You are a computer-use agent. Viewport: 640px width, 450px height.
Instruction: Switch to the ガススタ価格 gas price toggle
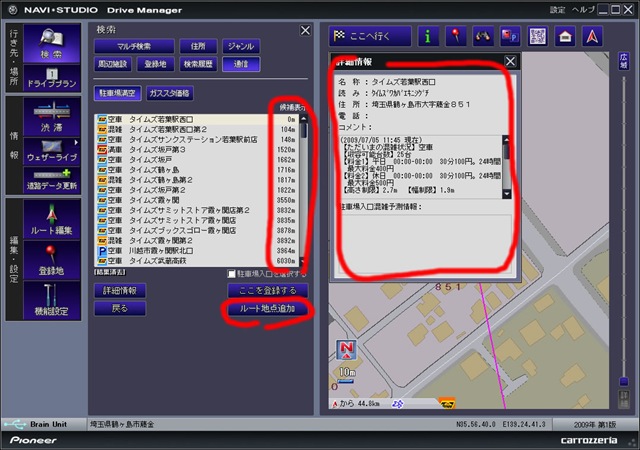169,92
